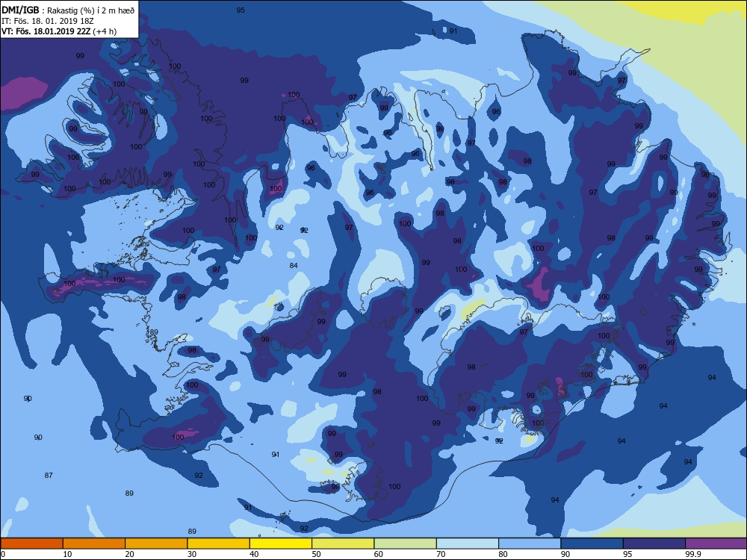747x560 pixels.
Task: Select the 30–40 golden legend swatch
Action: pyautogui.click(x=219, y=544)
